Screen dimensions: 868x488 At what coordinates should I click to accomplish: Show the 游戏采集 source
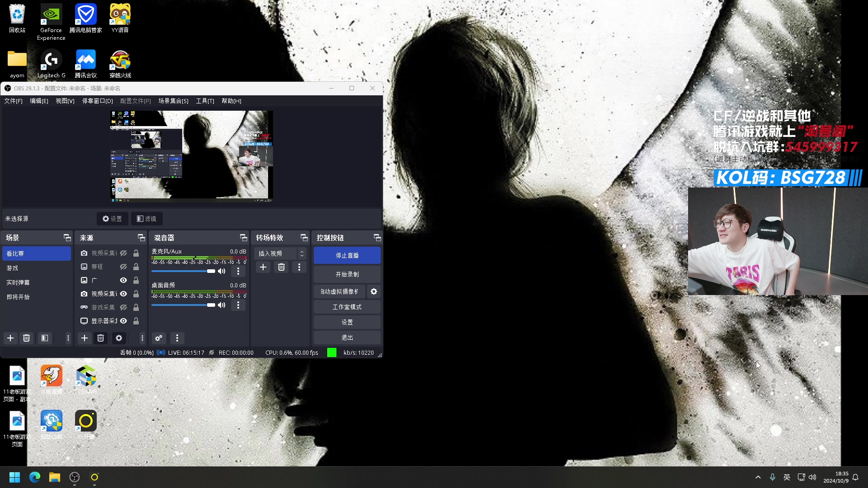pos(123,307)
